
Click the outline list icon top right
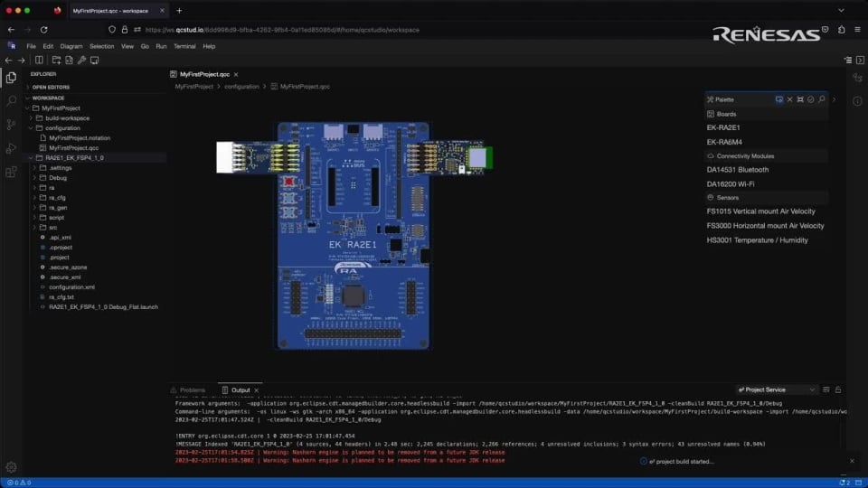point(847,61)
